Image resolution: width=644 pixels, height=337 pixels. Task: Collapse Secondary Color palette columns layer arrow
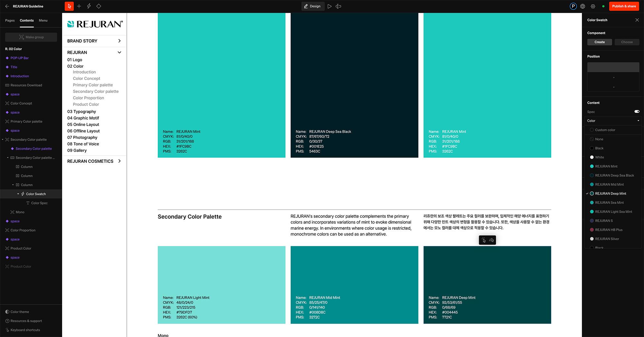click(x=8, y=158)
